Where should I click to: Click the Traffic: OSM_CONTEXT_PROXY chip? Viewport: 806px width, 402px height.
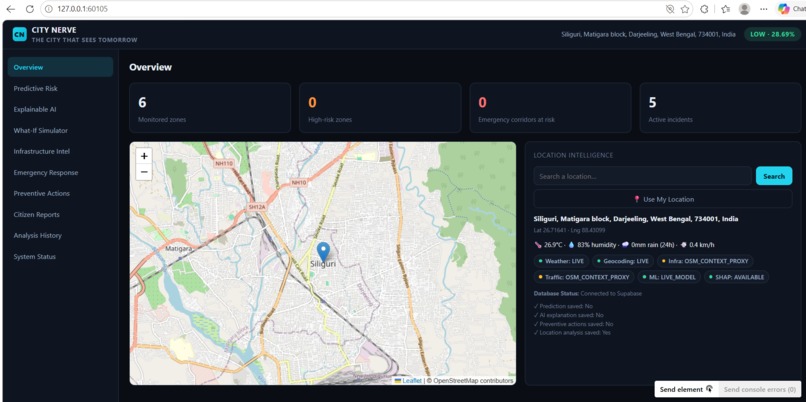pyautogui.click(x=583, y=277)
